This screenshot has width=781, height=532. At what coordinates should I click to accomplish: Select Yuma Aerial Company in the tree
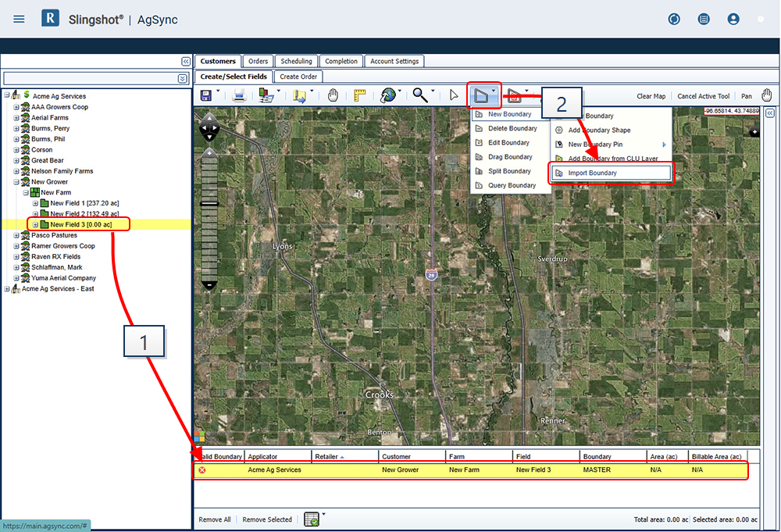64,278
